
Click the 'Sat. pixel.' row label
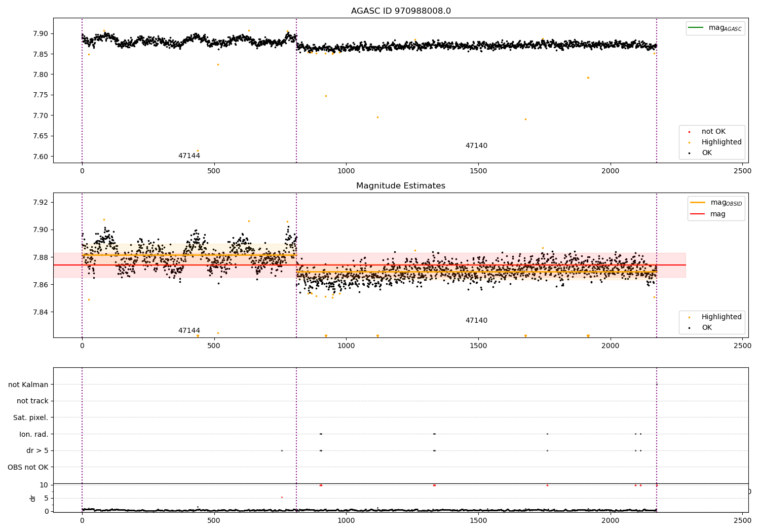(31, 418)
